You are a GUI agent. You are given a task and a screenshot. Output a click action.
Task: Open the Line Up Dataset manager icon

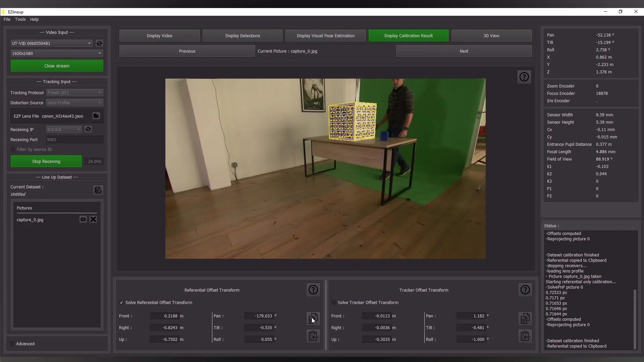pos(98,190)
